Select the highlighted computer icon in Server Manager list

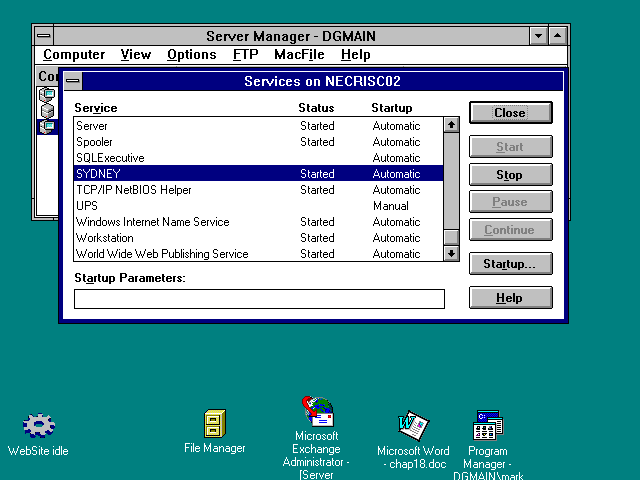point(47,127)
